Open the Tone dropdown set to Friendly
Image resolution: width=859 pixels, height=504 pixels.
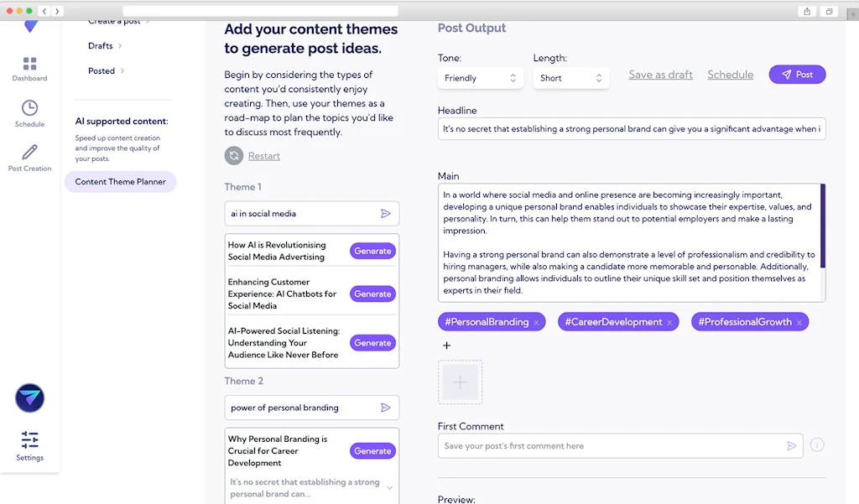point(480,78)
